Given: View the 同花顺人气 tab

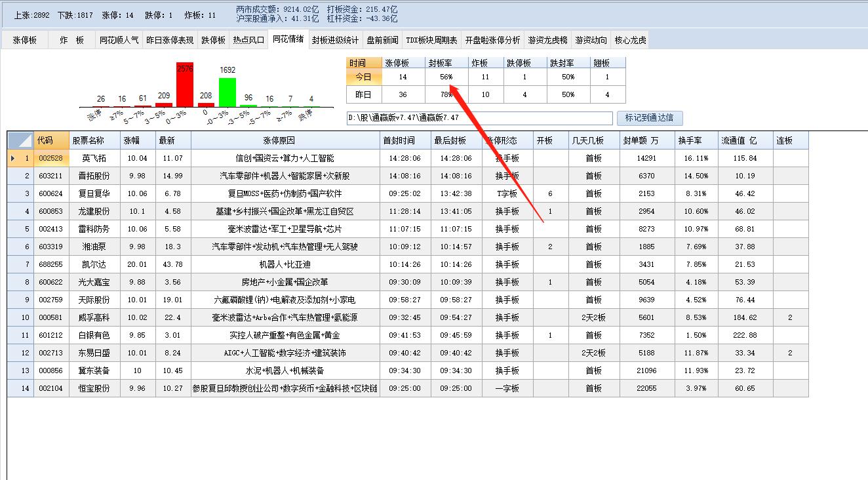Looking at the screenshot, I should point(120,39).
